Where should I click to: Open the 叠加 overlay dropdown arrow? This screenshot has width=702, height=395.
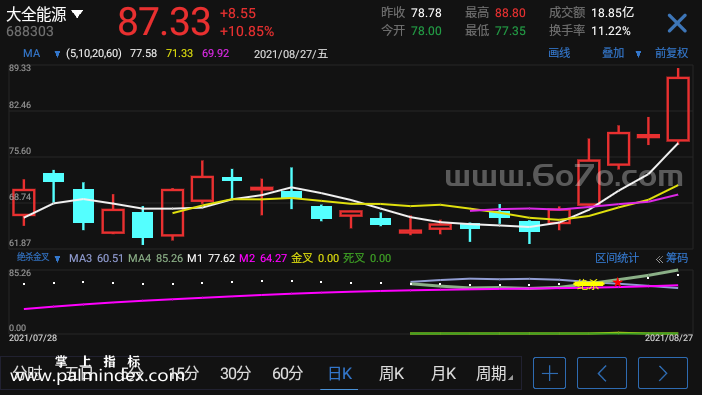pos(638,54)
